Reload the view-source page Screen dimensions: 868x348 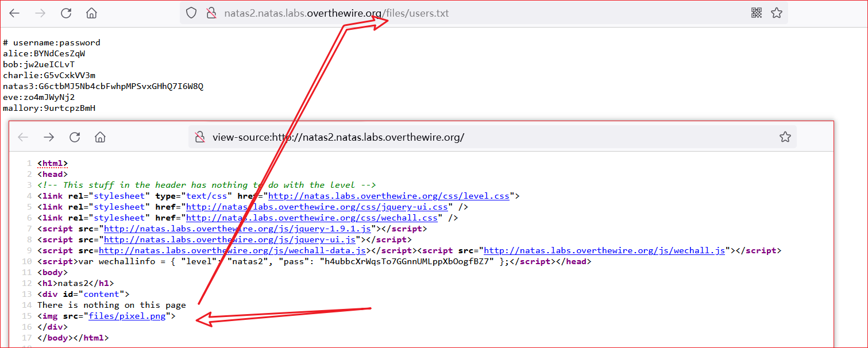(75, 137)
